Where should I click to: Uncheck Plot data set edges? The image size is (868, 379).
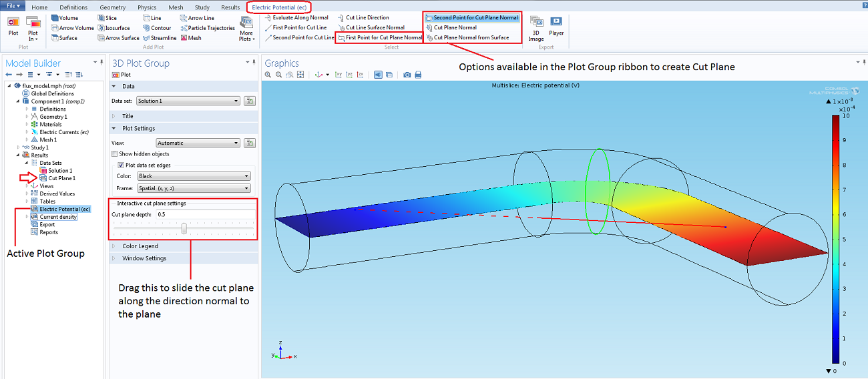coord(121,165)
